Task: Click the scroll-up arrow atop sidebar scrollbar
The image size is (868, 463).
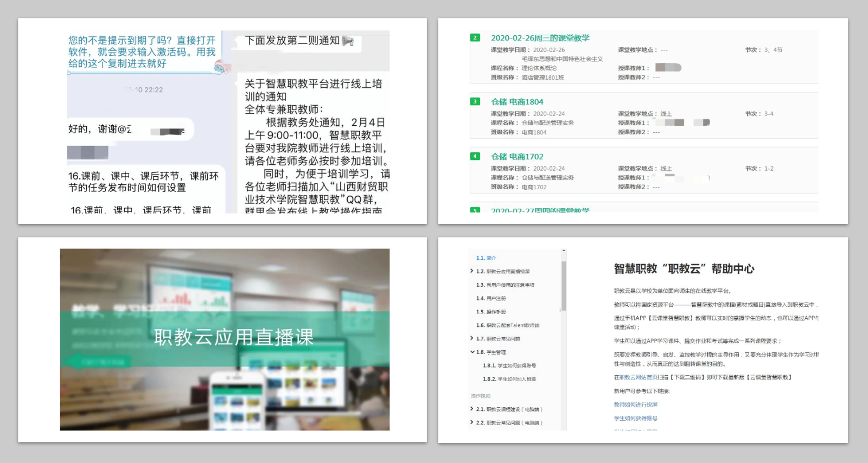Action: [x=564, y=251]
